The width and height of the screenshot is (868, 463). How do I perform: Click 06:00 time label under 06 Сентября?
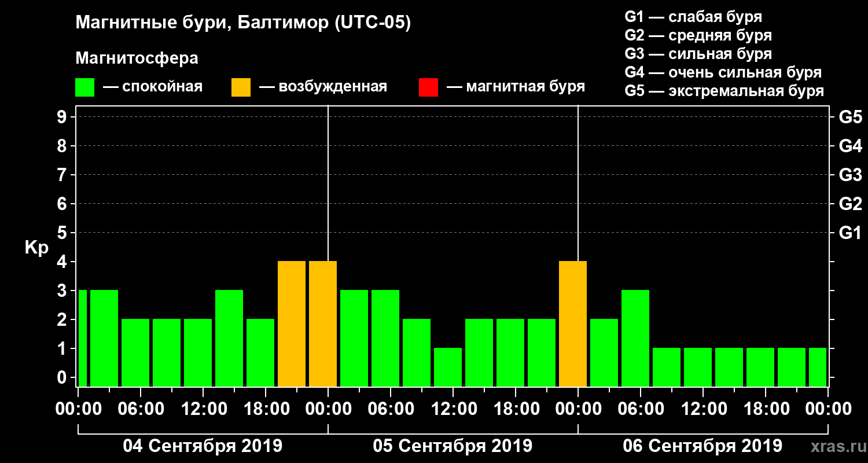pos(641,409)
